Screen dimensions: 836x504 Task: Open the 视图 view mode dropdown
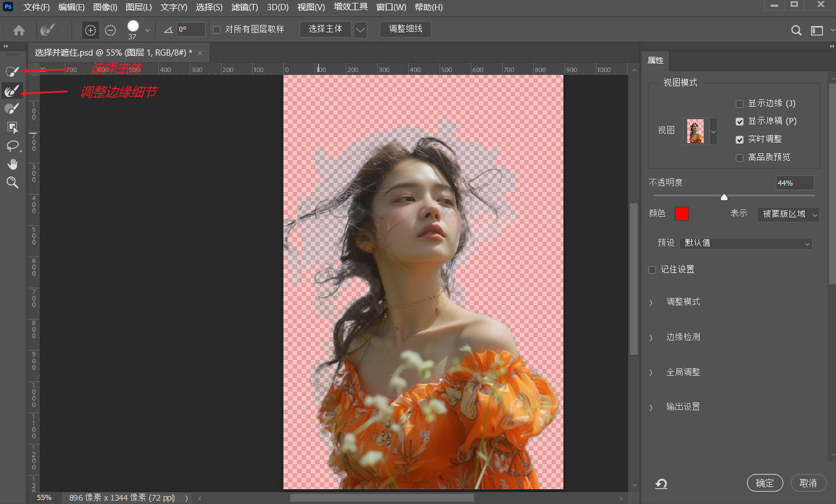[713, 132]
